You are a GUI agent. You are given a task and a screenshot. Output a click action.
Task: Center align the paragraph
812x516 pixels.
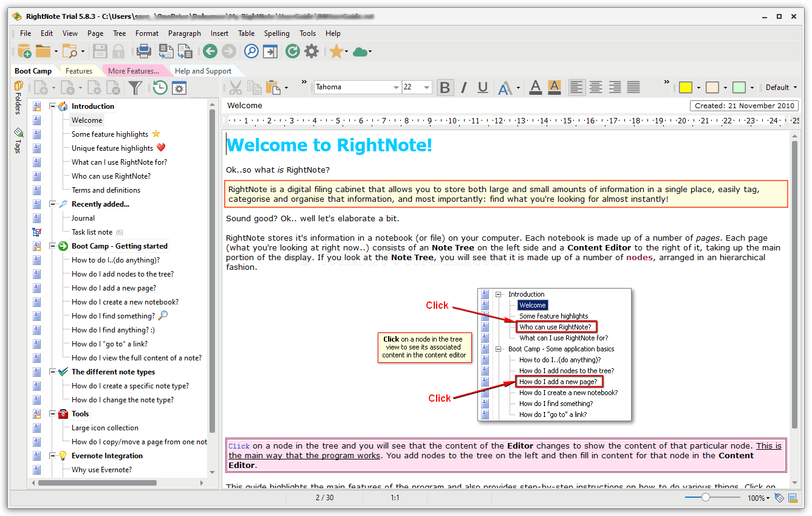596,88
